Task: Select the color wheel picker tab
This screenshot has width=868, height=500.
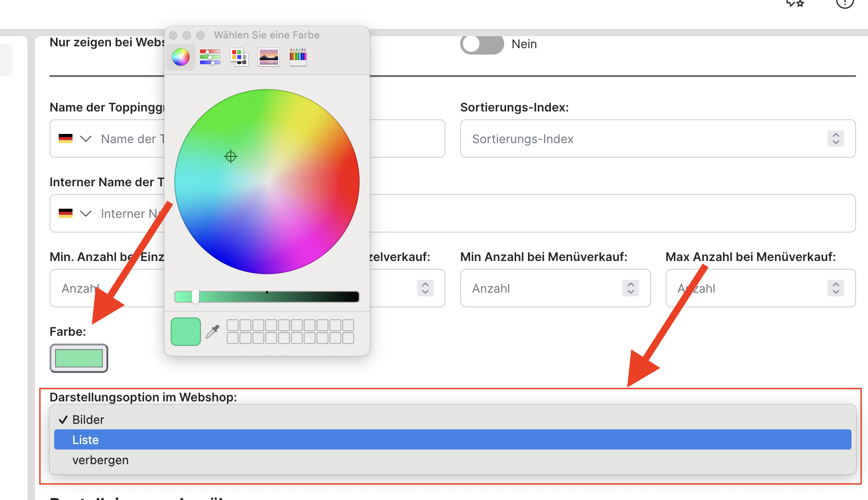Action: (x=181, y=57)
